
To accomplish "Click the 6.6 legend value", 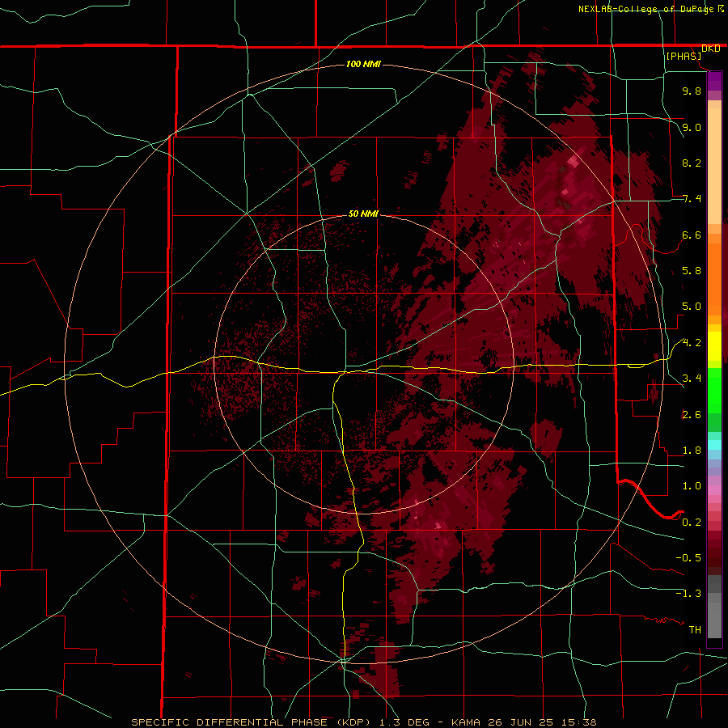I will pos(692,235).
